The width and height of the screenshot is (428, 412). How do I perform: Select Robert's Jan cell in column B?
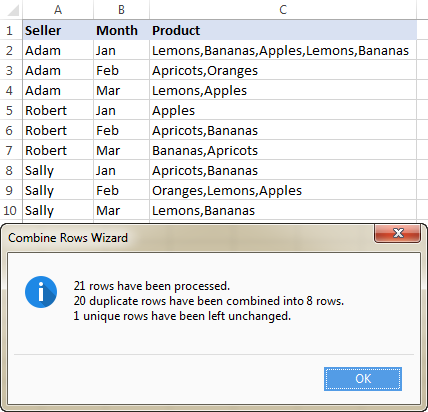click(x=121, y=110)
